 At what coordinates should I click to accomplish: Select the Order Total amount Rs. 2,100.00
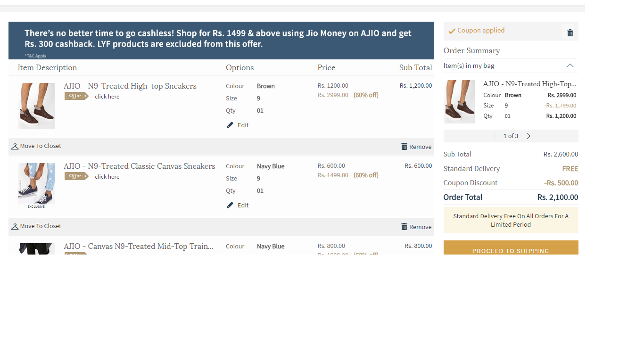558,197
